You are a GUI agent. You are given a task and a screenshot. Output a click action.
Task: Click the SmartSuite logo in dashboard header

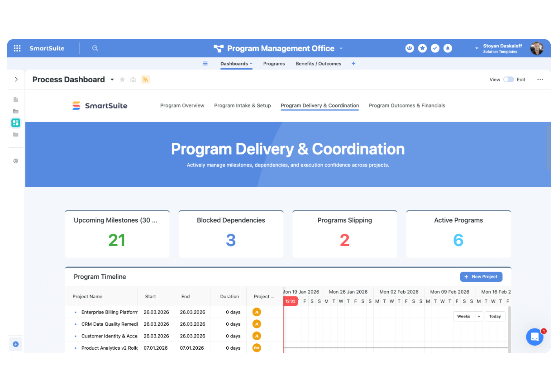100,105
